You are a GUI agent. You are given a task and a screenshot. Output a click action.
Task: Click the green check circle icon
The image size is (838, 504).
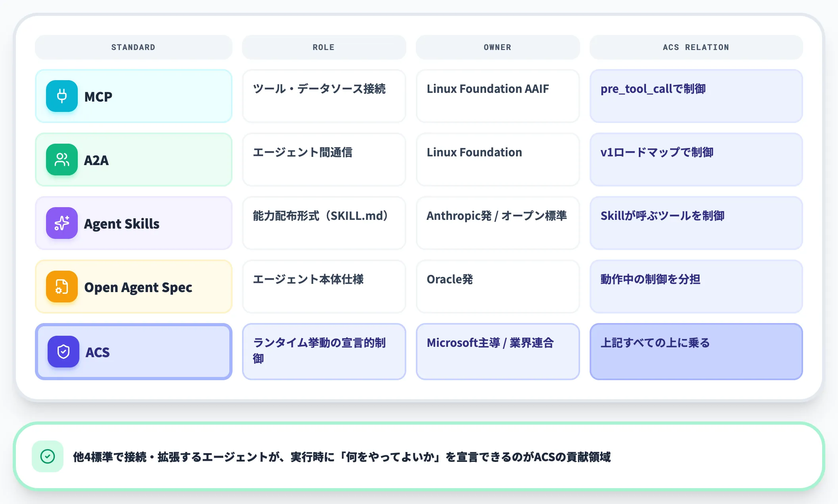48,456
